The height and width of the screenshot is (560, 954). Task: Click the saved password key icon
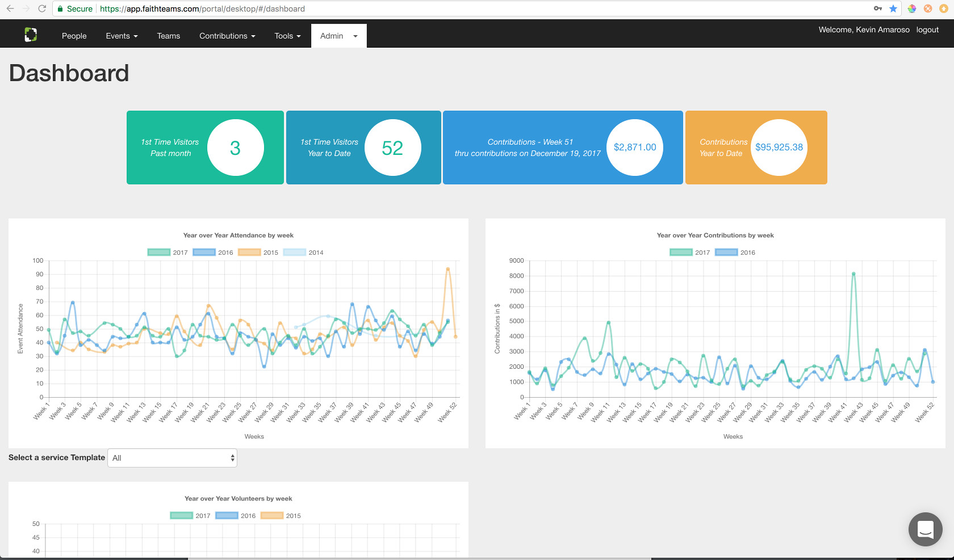tap(878, 9)
